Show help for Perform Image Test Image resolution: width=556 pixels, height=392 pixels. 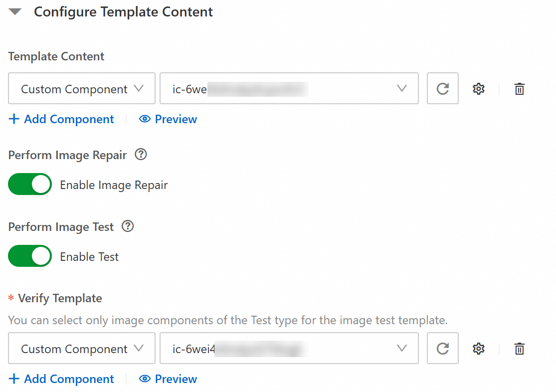pyautogui.click(x=128, y=227)
